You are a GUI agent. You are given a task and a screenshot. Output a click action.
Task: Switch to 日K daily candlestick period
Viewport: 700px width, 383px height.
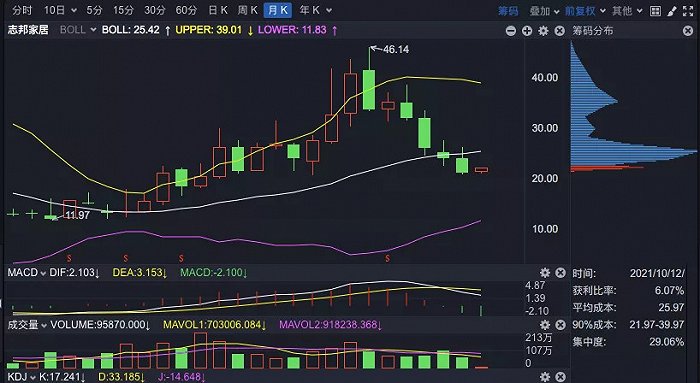pos(218,10)
